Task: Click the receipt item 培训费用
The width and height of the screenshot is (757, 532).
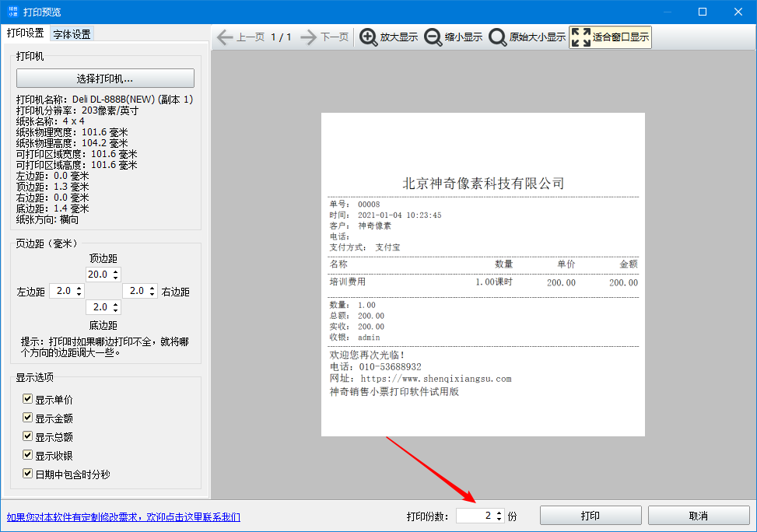Action: [348, 282]
